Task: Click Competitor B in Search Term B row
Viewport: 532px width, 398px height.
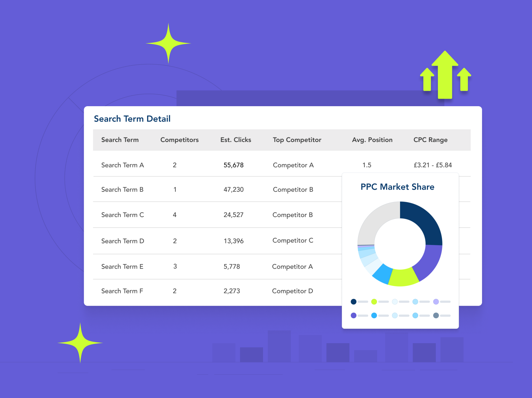Action: point(293,190)
